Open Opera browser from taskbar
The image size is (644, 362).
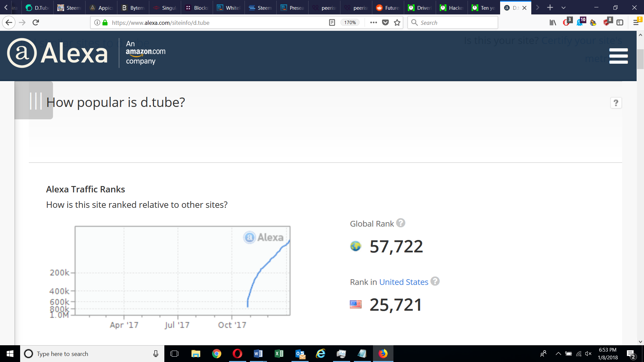tap(237, 354)
